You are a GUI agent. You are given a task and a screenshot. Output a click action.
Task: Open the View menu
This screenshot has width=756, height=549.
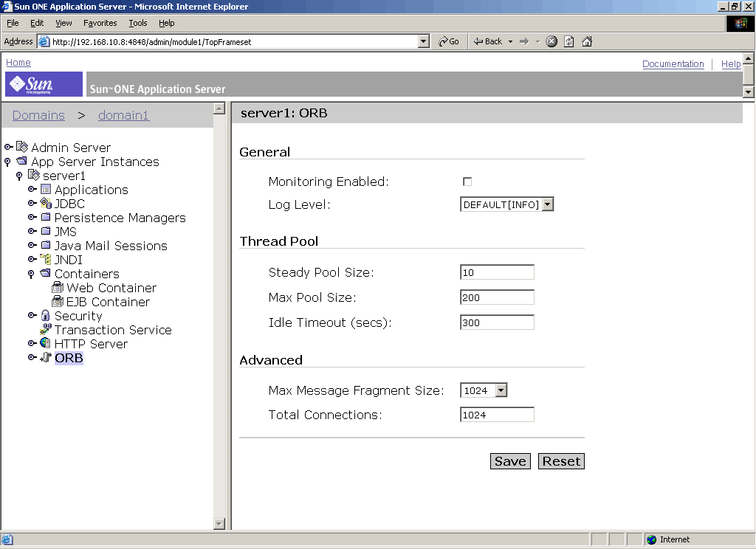click(x=63, y=23)
